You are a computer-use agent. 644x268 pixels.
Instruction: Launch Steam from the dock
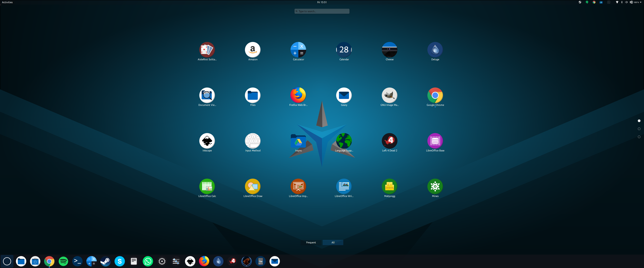105,261
